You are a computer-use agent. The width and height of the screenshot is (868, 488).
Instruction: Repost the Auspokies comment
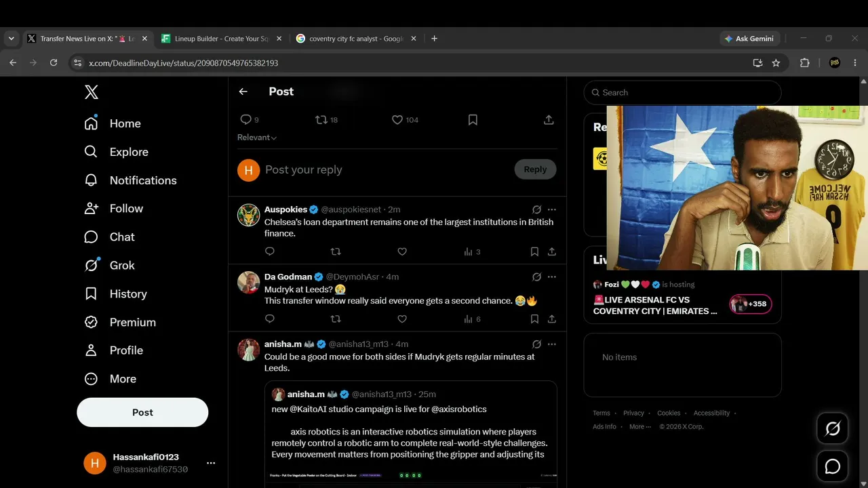pyautogui.click(x=336, y=251)
